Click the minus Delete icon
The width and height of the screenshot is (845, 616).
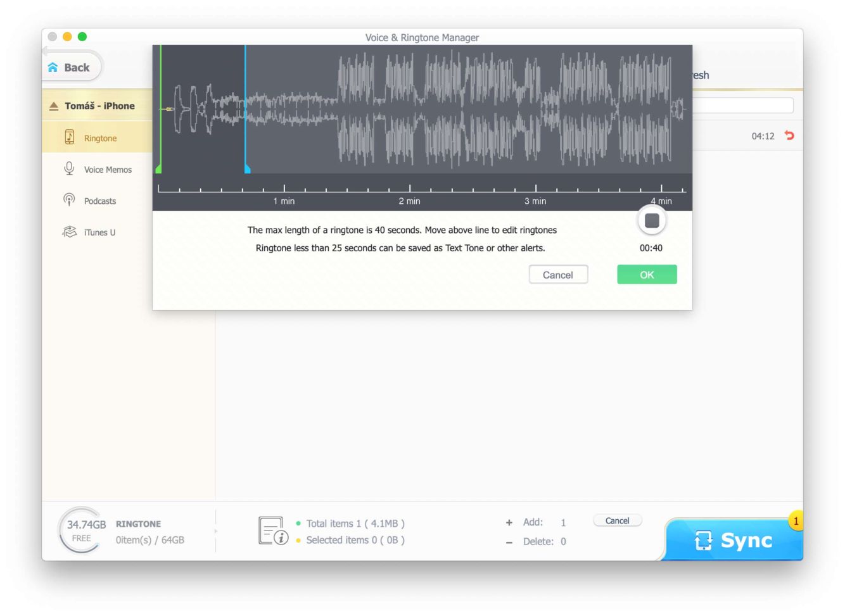tap(509, 542)
